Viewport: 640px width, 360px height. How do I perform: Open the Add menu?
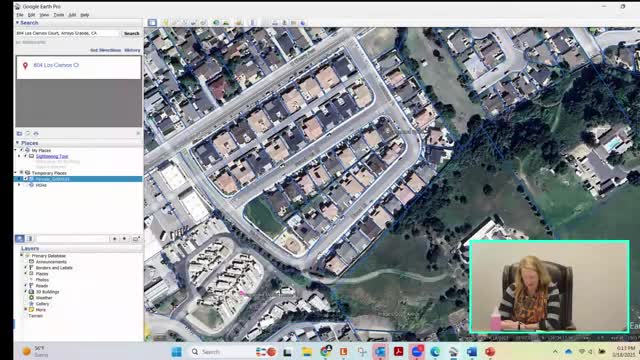pos(72,15)
